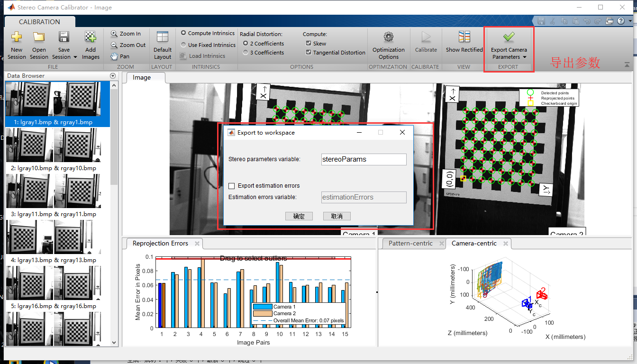The height and width of the screenshot is (364, 637).
Task: Open a new calibration session
Action: 16,45
